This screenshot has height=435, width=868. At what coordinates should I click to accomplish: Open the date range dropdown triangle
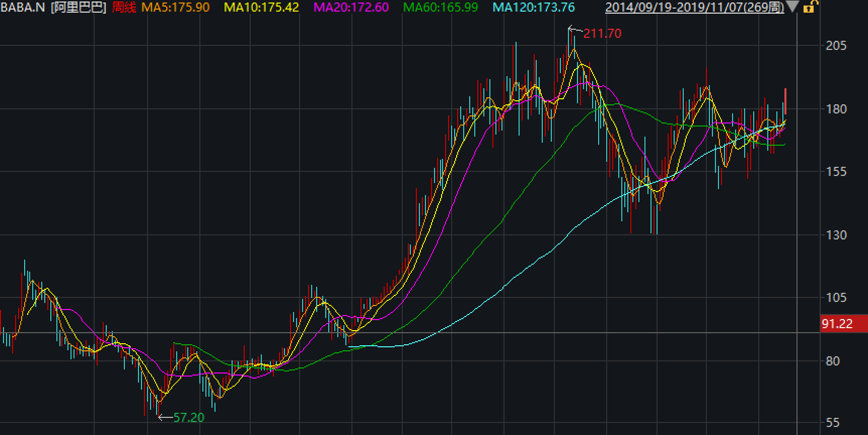pos(792,7)
